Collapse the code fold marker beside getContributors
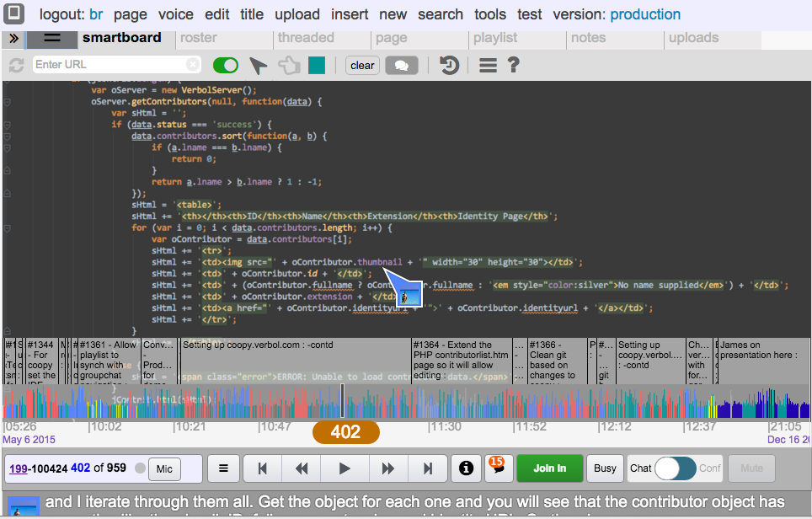812x519 pixels. click(8, 101)
